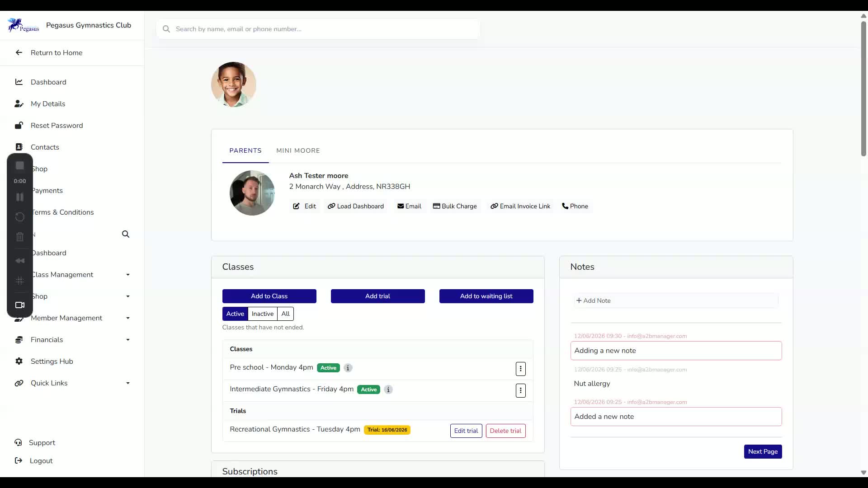
Task: Click the recorder rewind icon
Action: pos(20,261)
